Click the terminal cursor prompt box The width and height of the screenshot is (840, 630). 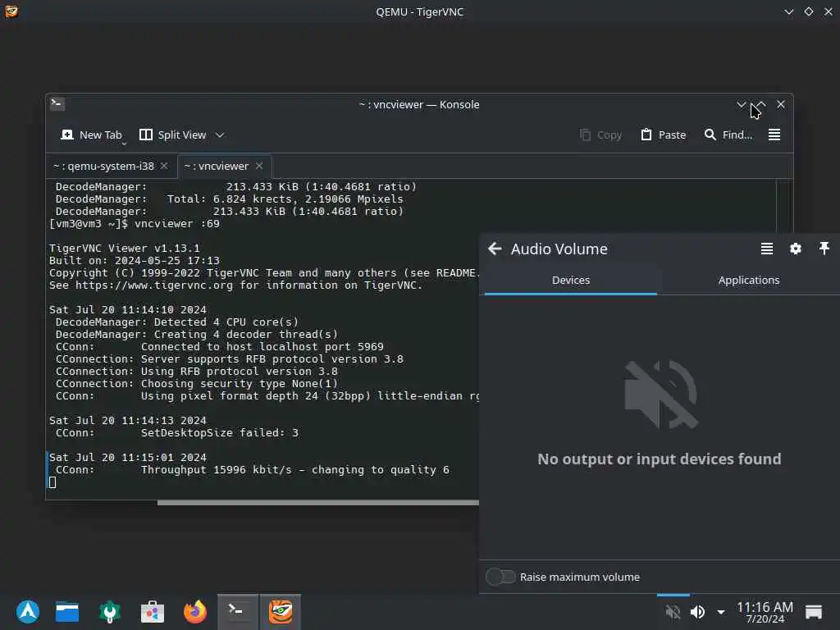click(52, 482)
